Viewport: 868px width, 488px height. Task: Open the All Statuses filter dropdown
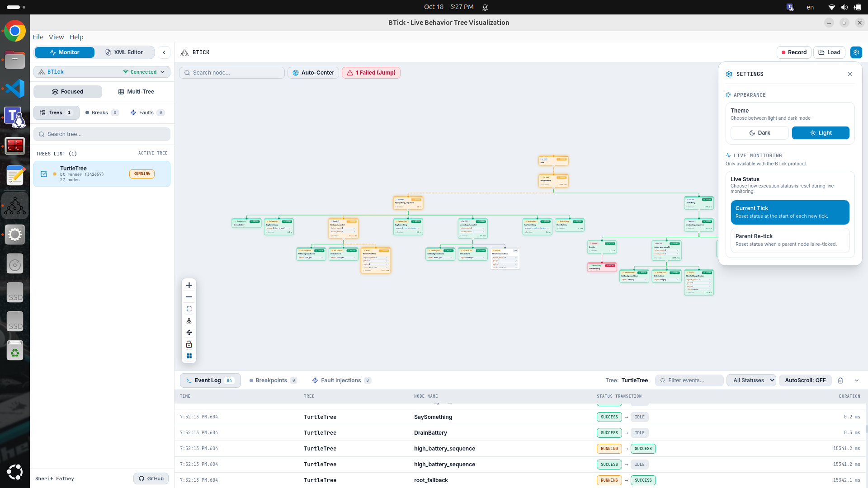751,380
